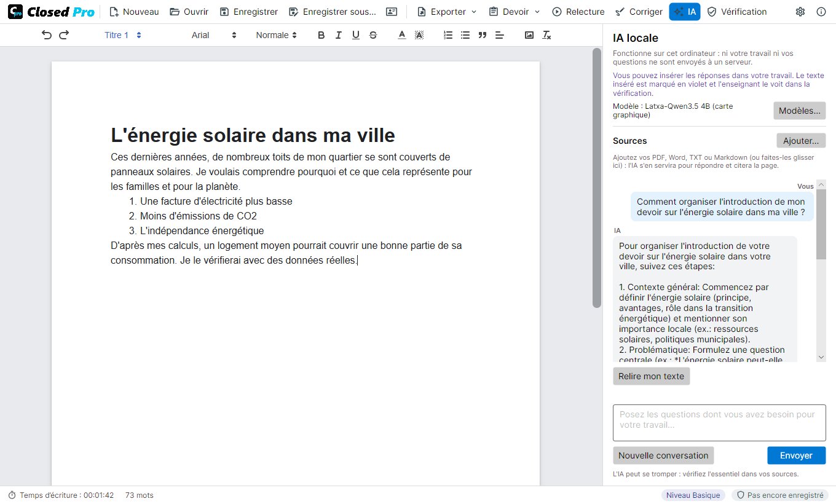Image resolution: width=836 pixels, height=504 pixels.
Task: Show the information icon
Action: 821,12
